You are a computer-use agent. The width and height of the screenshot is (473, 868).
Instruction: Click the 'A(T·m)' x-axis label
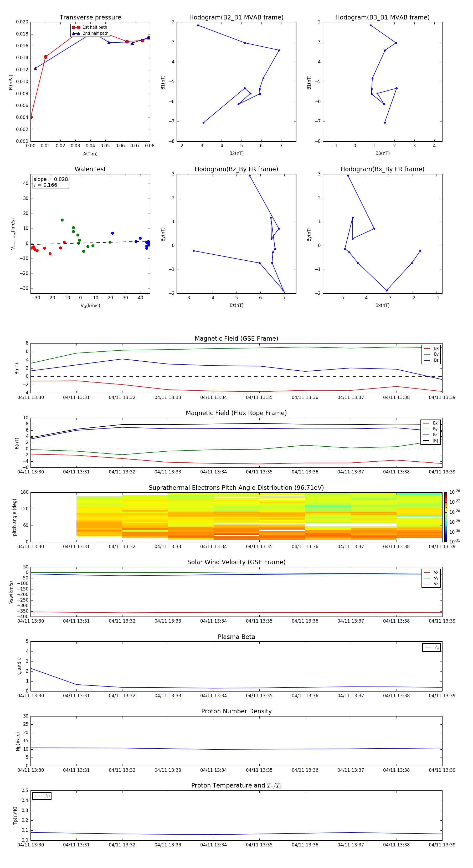pyautogui.click(x=90, y=154)
